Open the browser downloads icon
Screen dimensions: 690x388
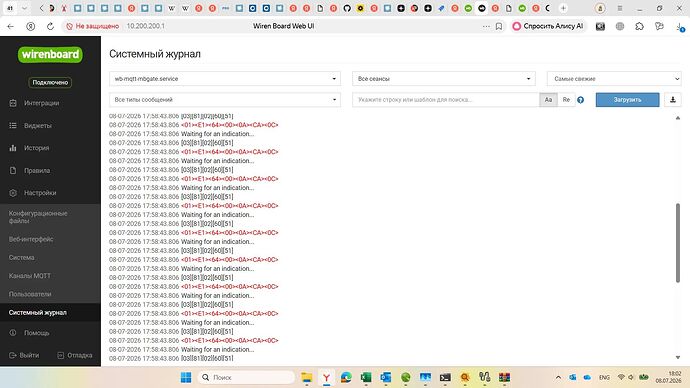point(679,26)
